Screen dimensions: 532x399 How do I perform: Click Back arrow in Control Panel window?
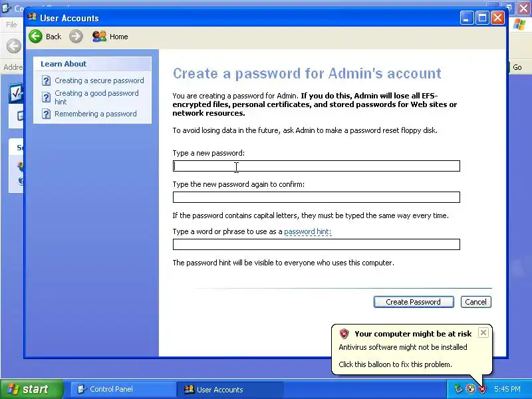pos(13,46)
